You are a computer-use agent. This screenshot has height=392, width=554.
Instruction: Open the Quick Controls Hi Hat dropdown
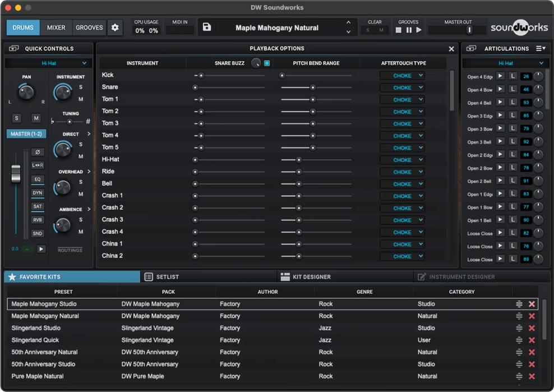[x=49, y=63]
